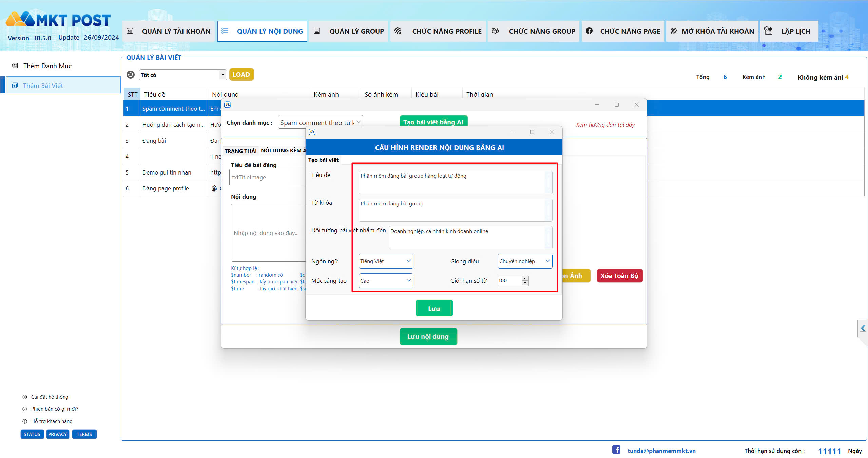
Task: Close the add-post window
Action: [x=636, y=105]
